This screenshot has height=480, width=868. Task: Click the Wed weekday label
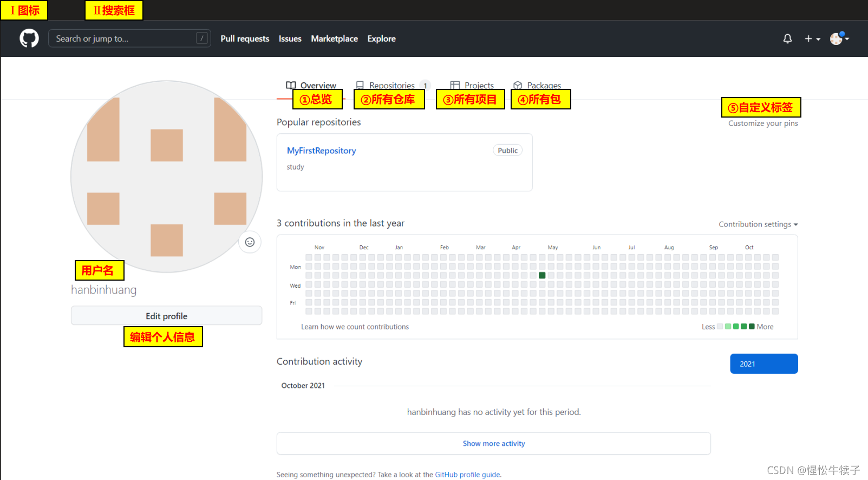295,286
